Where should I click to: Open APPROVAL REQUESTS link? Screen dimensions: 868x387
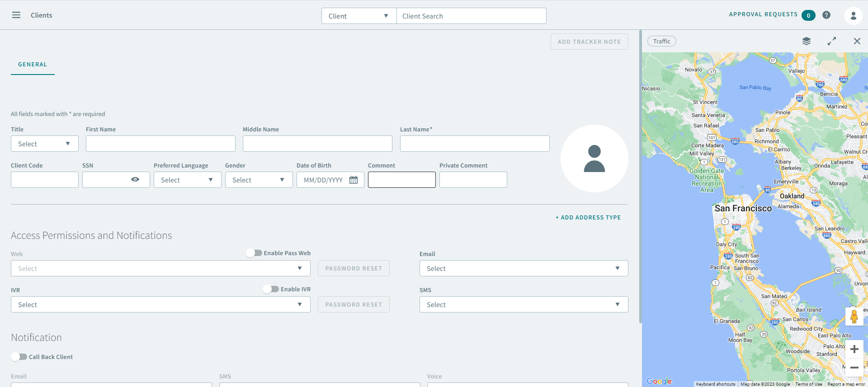point(763,14)
